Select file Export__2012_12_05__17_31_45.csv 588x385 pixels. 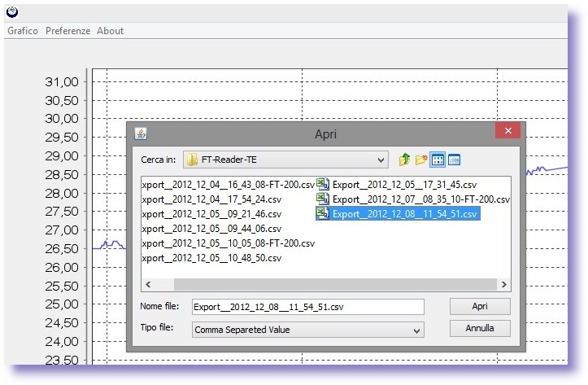tap(404, 184)
